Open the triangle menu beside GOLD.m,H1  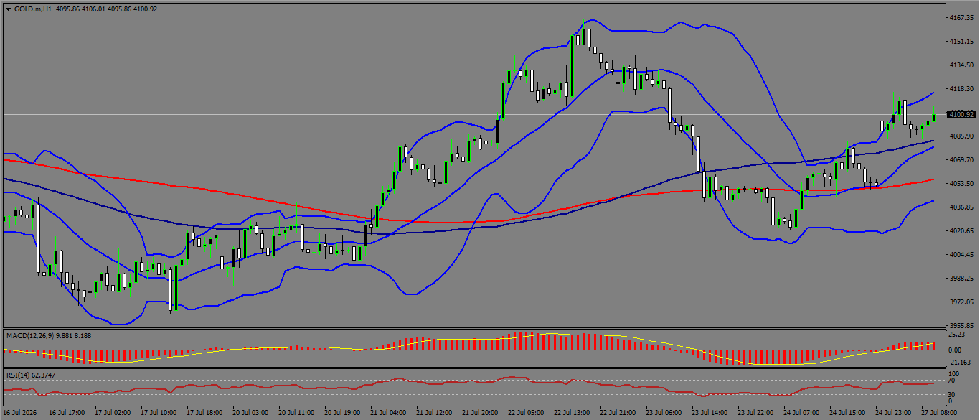tap(8, 9)
